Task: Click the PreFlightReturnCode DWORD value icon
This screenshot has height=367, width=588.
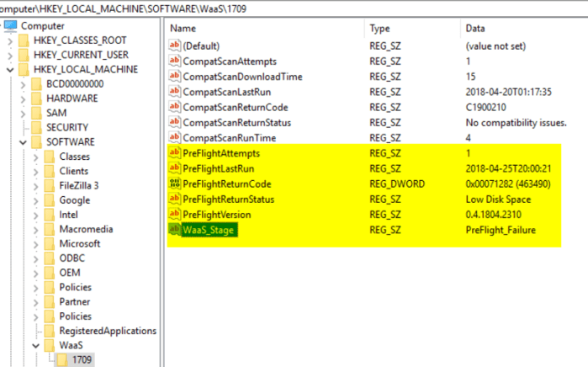Action: point(175,183)
